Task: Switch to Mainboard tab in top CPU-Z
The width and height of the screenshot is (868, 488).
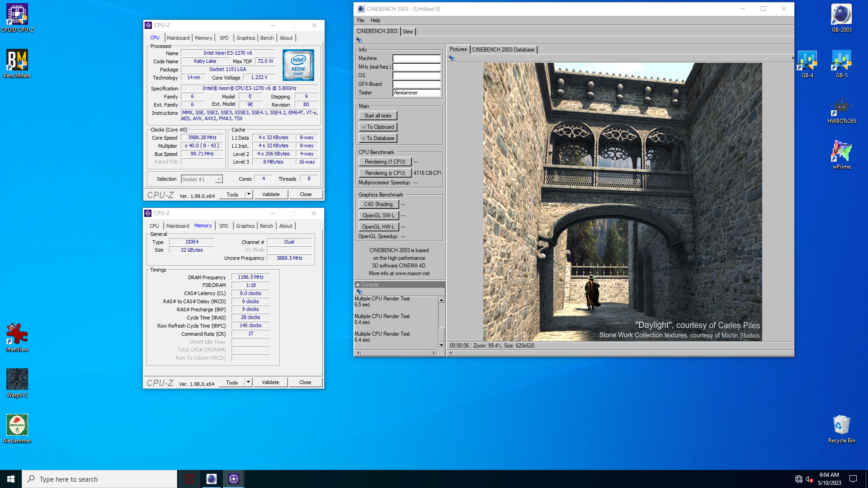Action: pos(178,38)
